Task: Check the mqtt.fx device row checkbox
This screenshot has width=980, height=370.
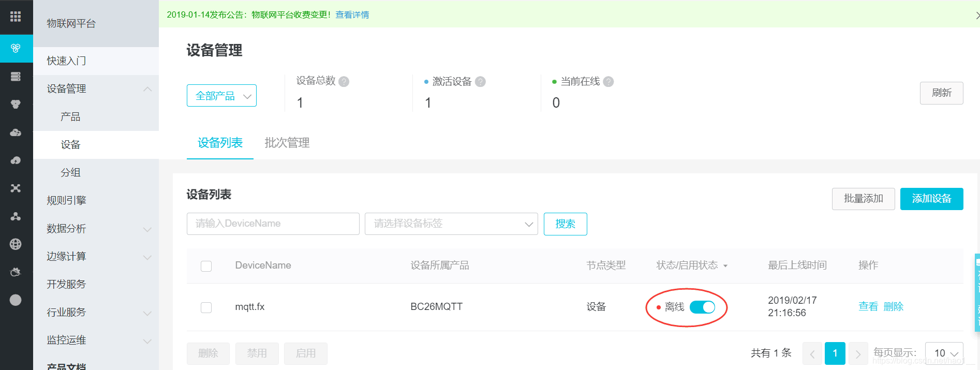Action: [206, 307]
